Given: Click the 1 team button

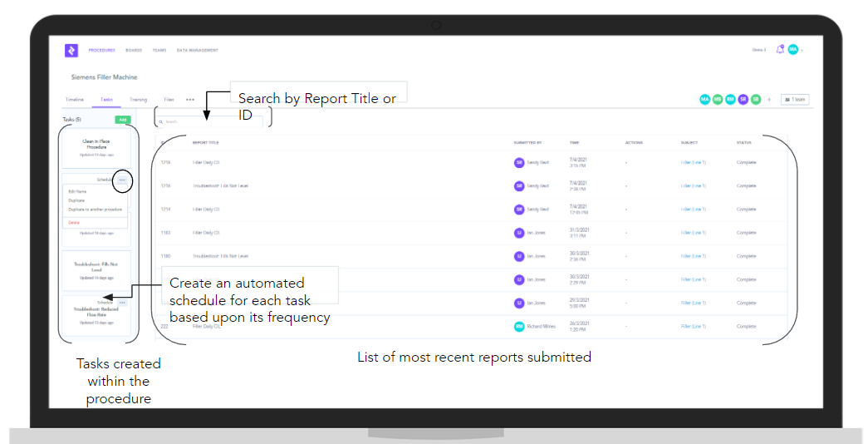Looking at the screenshot, I should point(795,100).
